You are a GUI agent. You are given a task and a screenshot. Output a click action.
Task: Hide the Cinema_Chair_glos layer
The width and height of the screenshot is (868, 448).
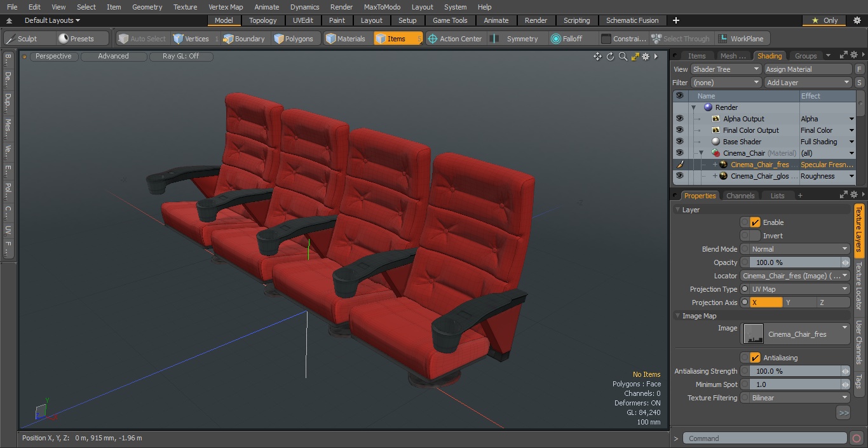679,176
